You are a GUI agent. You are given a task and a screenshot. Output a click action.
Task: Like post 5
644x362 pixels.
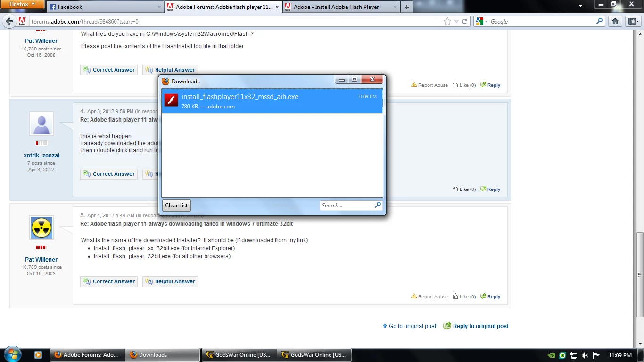coord(464,296)
